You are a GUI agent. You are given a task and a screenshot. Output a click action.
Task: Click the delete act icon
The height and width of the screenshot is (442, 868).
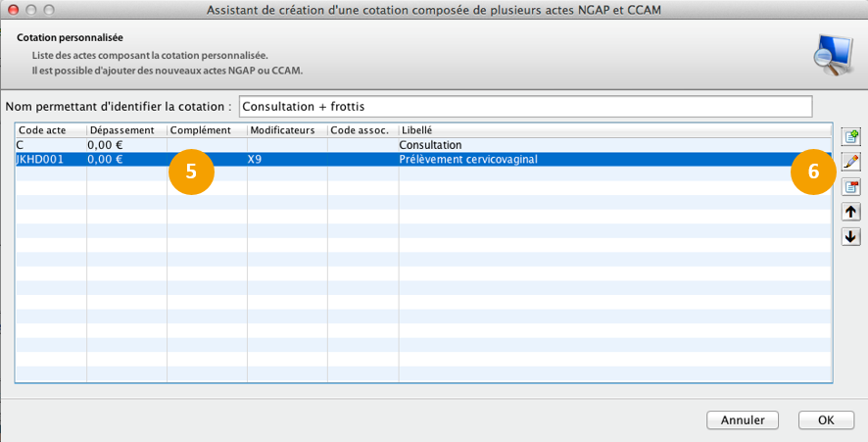850,186
